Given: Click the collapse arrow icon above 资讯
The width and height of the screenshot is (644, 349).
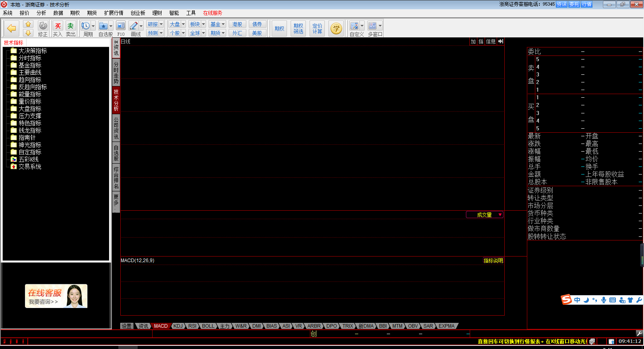Looking at the screenshot, I should coord(116,42).
